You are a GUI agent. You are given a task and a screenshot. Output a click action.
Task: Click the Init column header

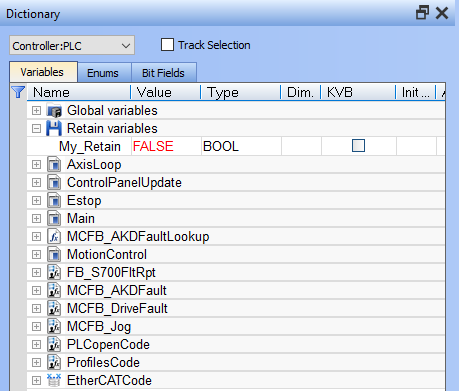(416, 92)
